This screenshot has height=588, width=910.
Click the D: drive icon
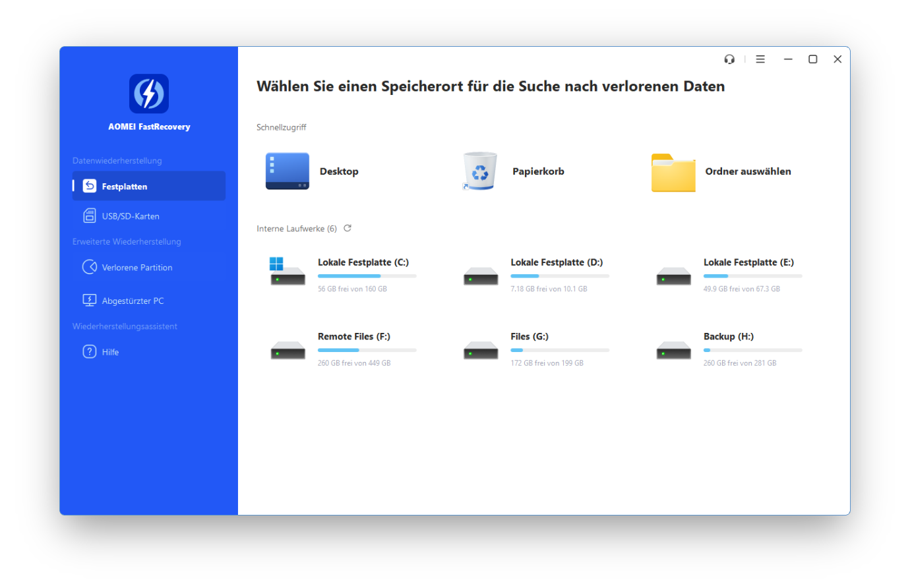[481, 276]
